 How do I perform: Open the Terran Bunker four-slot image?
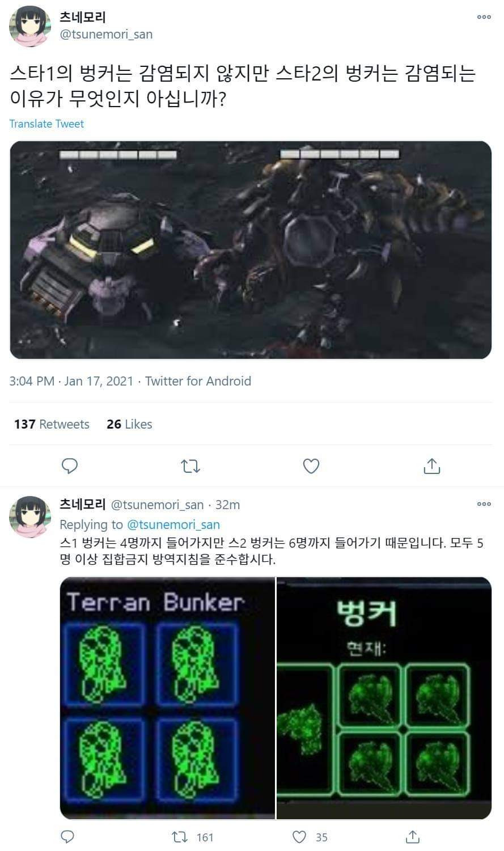167,698
